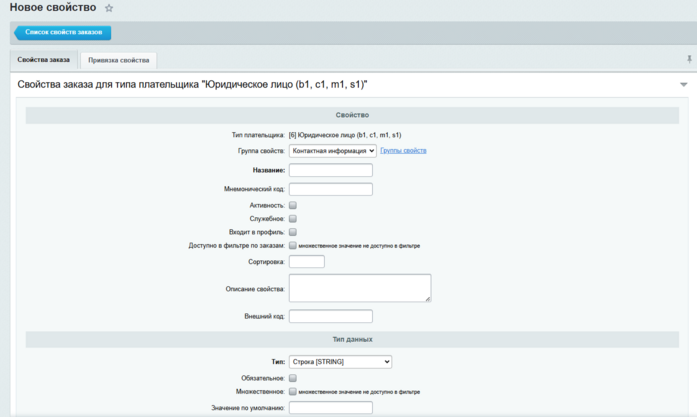Click the Тип данных section header
The height and width of the screenshot is (417, 697).
pyautogui.click(x=352, y=340)
